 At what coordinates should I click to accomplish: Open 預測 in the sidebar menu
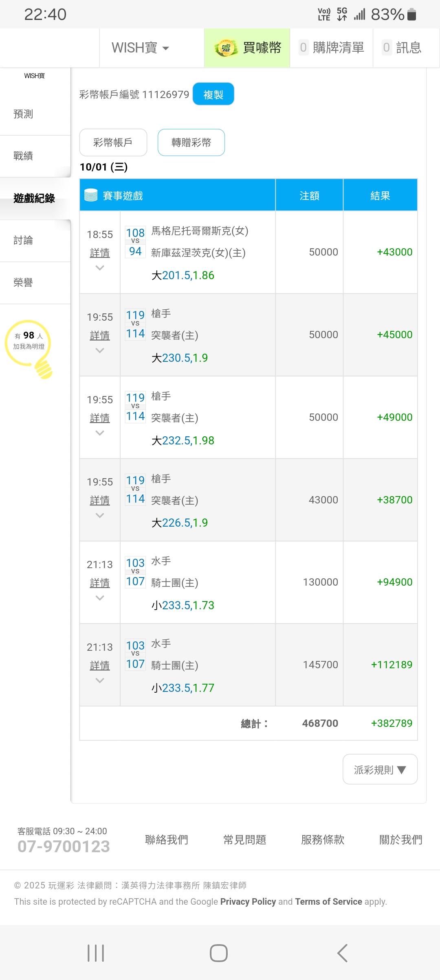23,114
